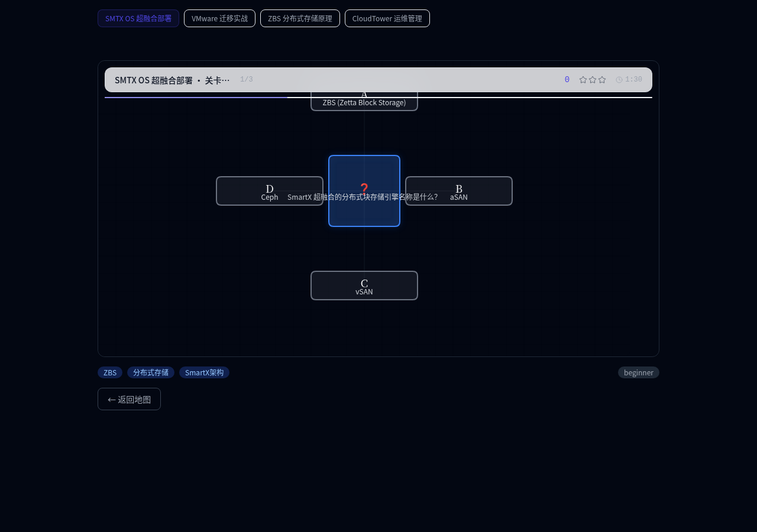757x532 pixels.
Task: Click the SmartX架构 tag
Action: pyautogui.click(x=204, y=372)
